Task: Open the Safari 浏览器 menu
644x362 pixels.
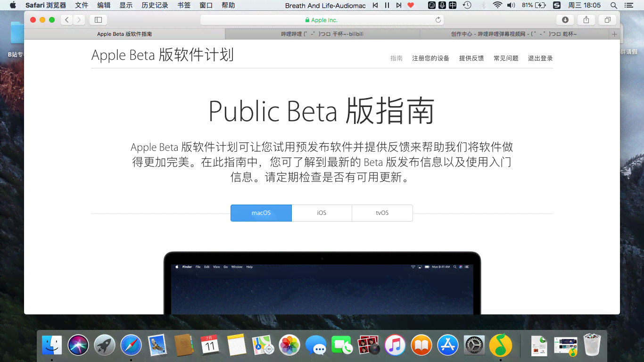Action: (x=46, y=5)
